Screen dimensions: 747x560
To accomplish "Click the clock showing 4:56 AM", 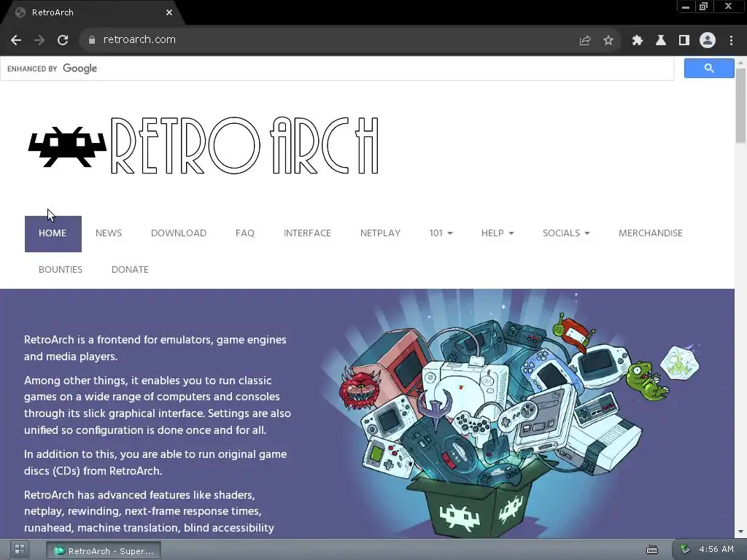I will coord(716,549).
